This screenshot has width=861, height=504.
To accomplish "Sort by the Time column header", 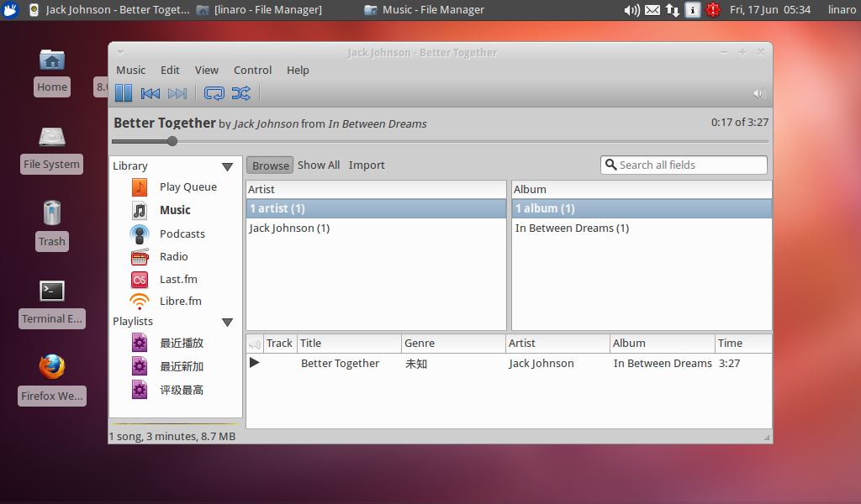I will point(743,344).
